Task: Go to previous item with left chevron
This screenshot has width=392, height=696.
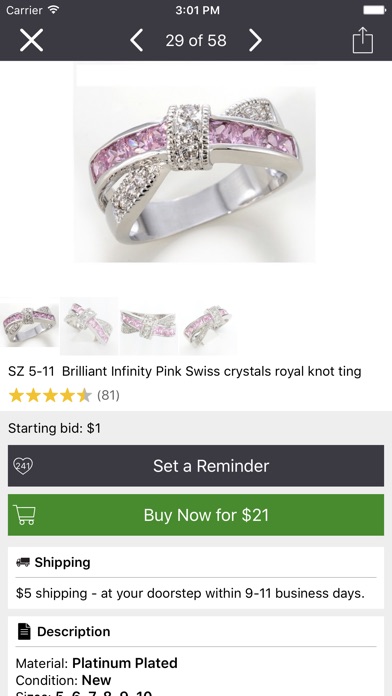Action: tap(136, 40)
